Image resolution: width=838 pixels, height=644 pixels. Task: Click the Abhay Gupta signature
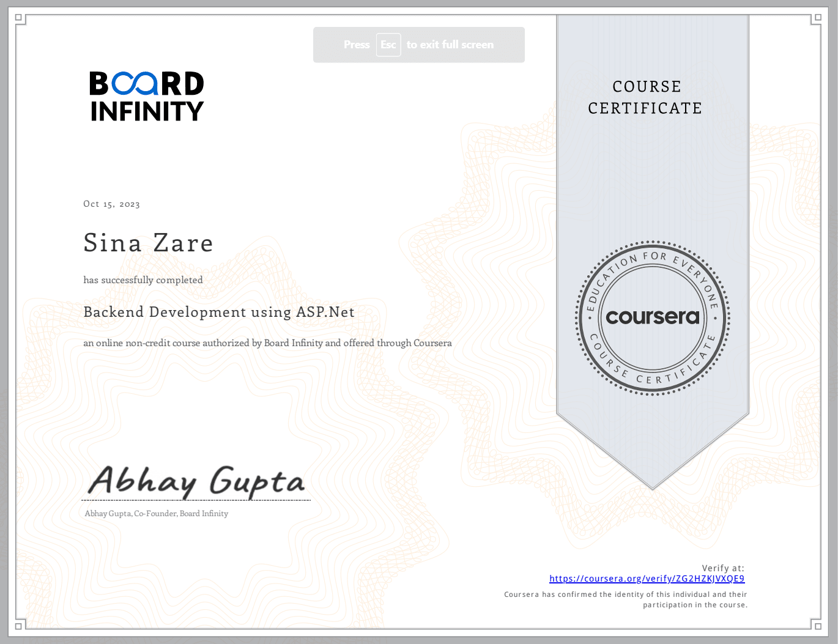point(196,481)
